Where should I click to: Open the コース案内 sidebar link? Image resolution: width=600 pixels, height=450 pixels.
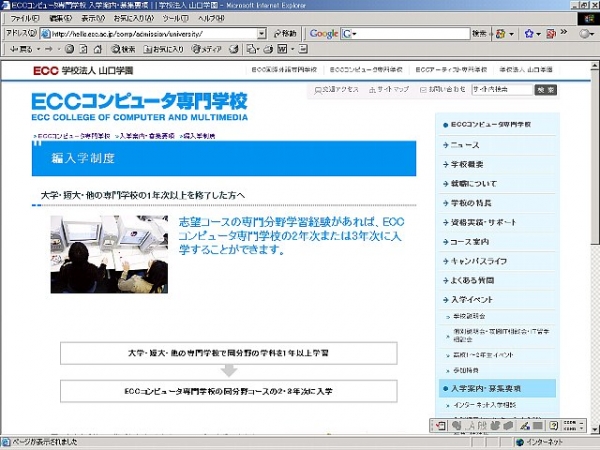point(470,242)
